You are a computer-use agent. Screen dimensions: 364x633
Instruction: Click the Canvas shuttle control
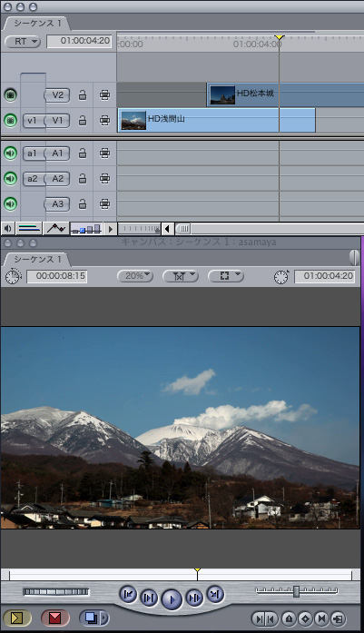point(297,591)
